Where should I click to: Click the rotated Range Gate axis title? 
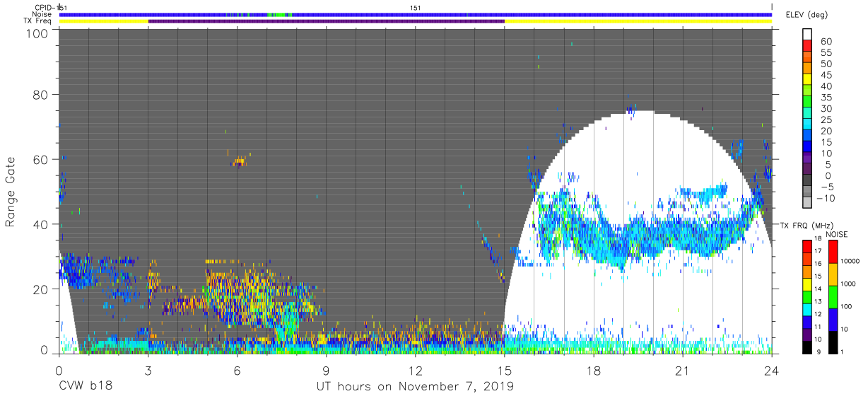tap(11, 192)
